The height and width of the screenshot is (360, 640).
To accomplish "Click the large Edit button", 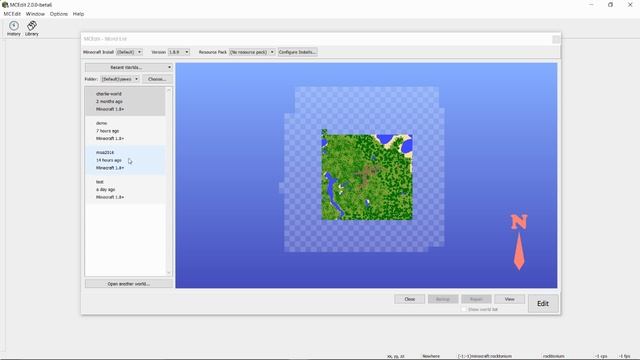I will (x=543, y=304).
